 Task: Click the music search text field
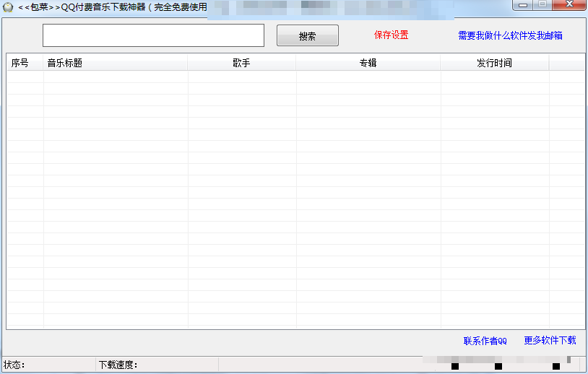tap(153, 35)
